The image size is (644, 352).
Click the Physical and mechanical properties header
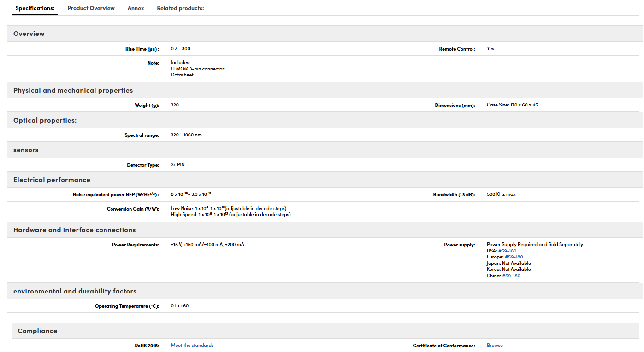tap(325, 90)
